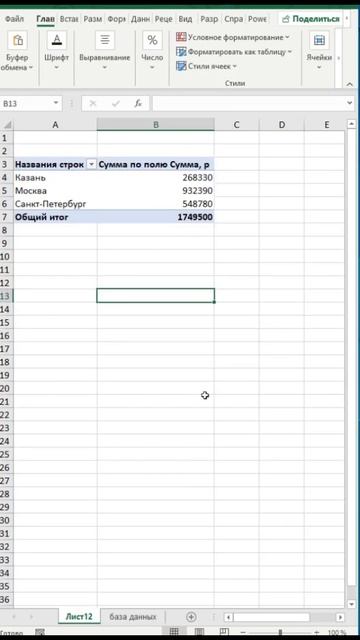
Task: Select the Сумма по полю Сумма cell
Action: [x=156, y=164]
